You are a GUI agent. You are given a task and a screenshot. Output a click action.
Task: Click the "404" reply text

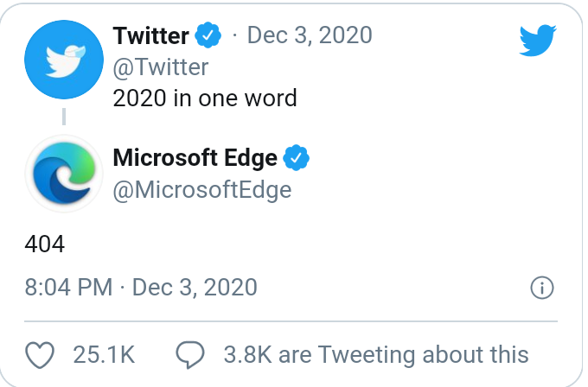pos(45,244)
